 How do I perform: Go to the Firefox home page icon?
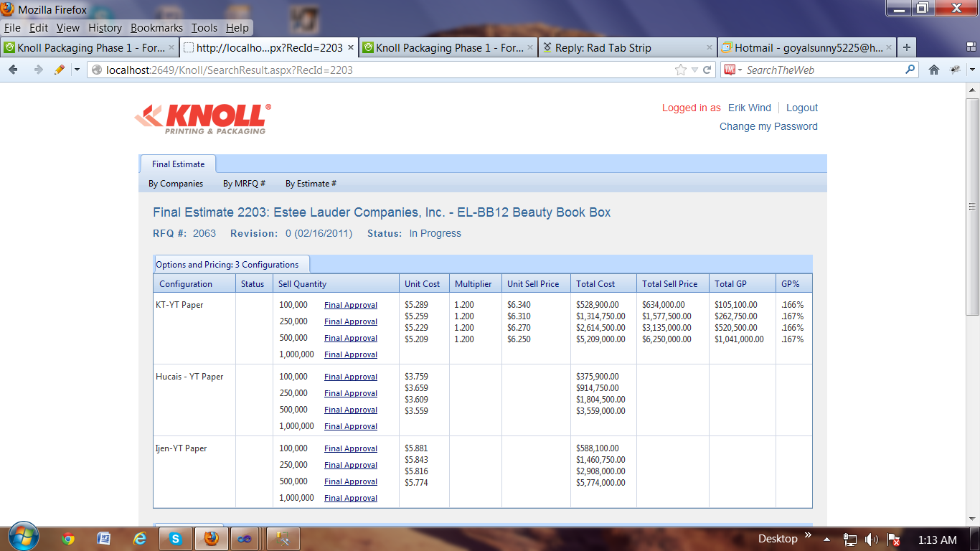[x=934, y=70]
